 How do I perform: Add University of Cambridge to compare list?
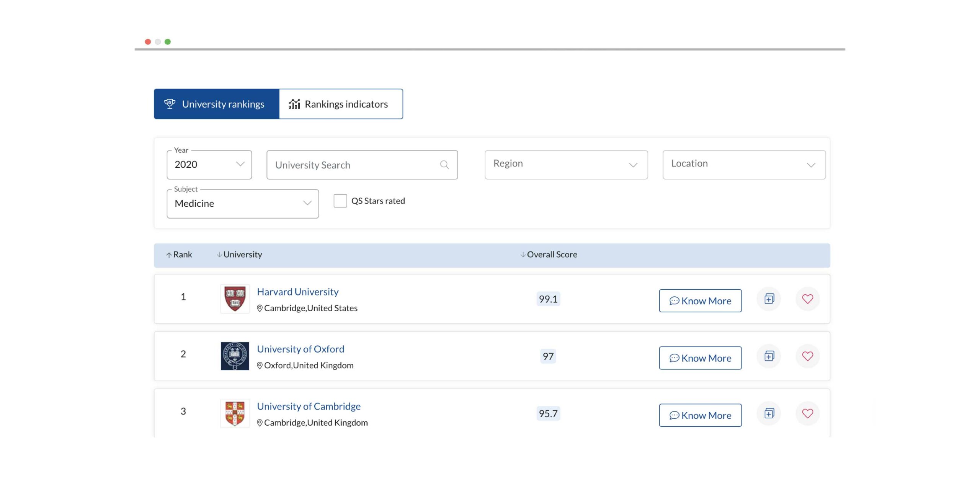coord(769,413)
